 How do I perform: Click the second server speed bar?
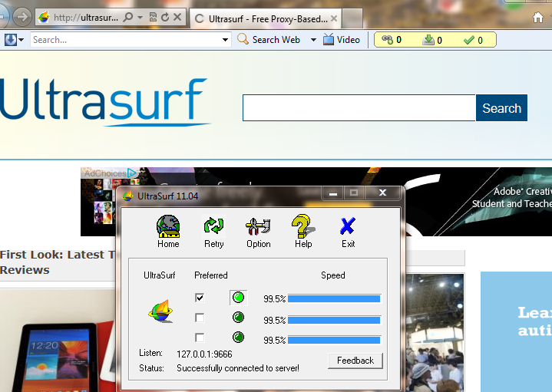(x=334, y=320)
